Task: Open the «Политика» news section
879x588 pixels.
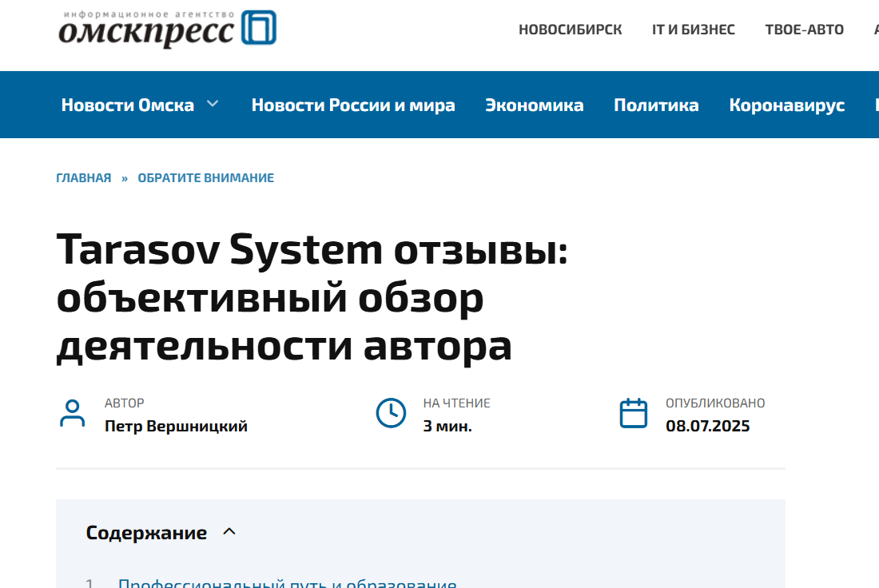Action: coord(656,105)
